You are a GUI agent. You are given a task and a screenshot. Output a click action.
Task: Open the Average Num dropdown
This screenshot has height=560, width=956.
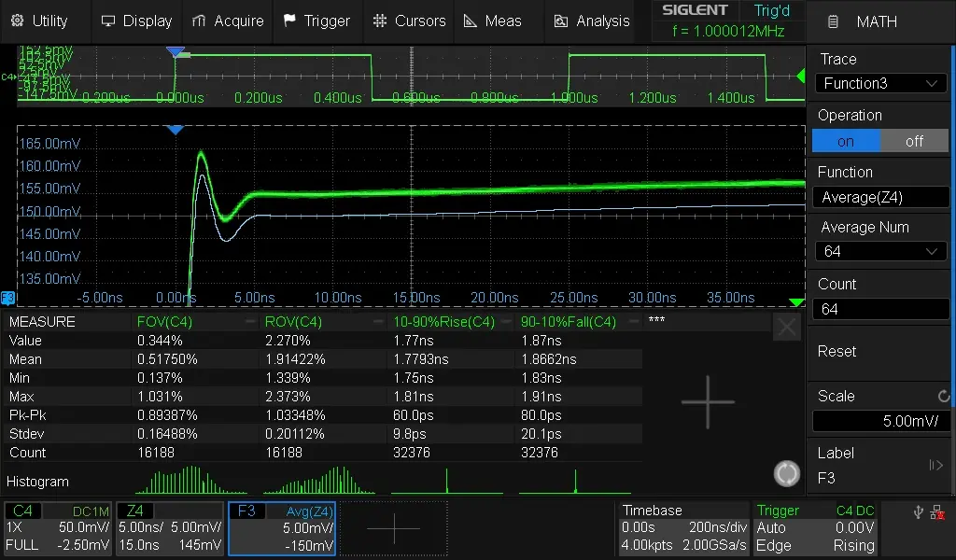coord(880,251)
